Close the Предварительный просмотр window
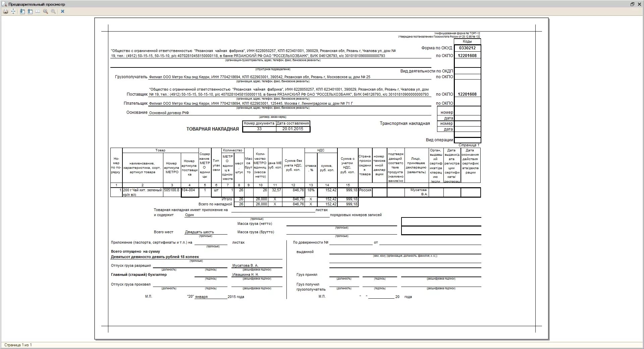This screenshot has width=644, height=349. [639, 4]
